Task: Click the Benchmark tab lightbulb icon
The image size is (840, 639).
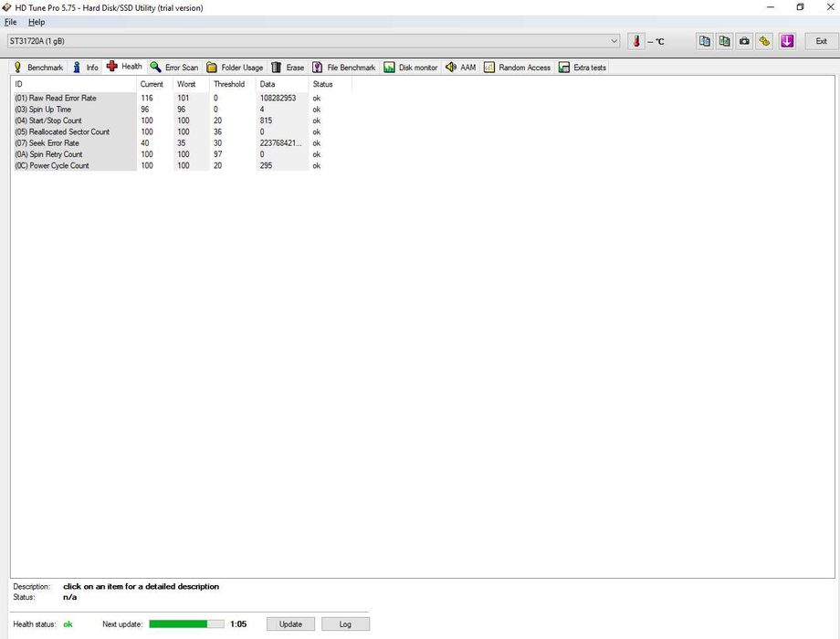Action: [x=17, y=67]
